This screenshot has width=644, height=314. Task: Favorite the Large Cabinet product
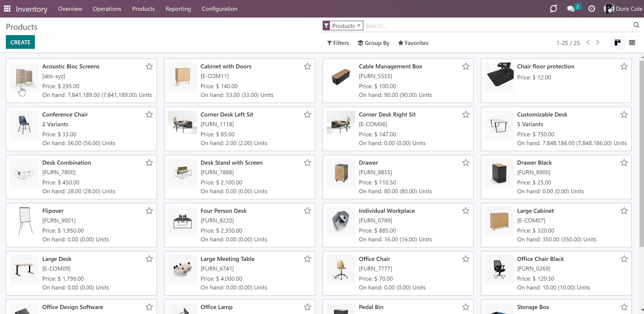click(624, 211)
